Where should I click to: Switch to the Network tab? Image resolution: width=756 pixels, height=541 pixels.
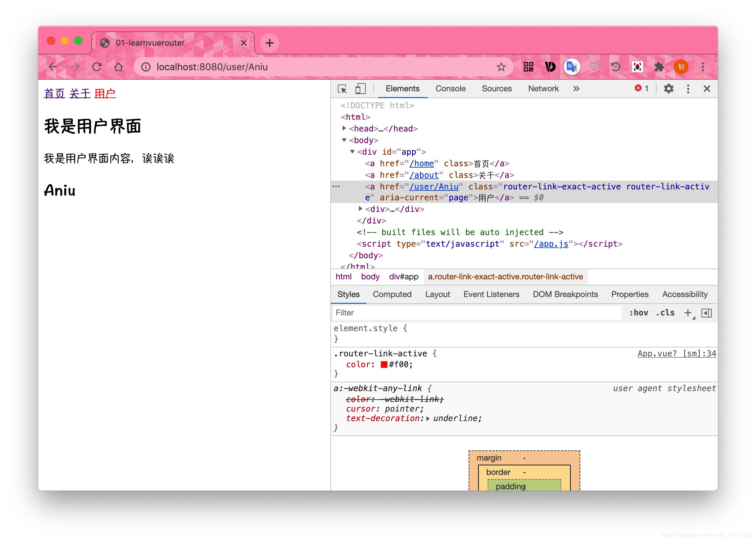tap(544, 89)
